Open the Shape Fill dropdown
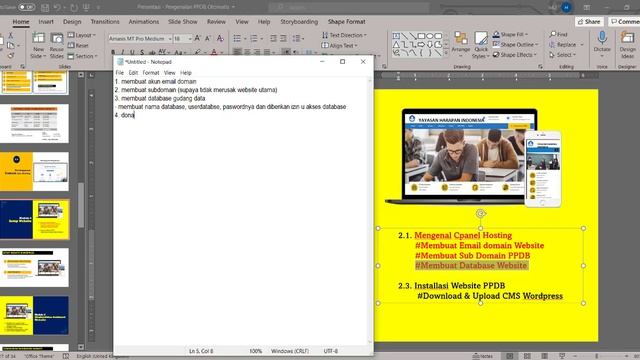640x360 pixels. pos(510,34)
